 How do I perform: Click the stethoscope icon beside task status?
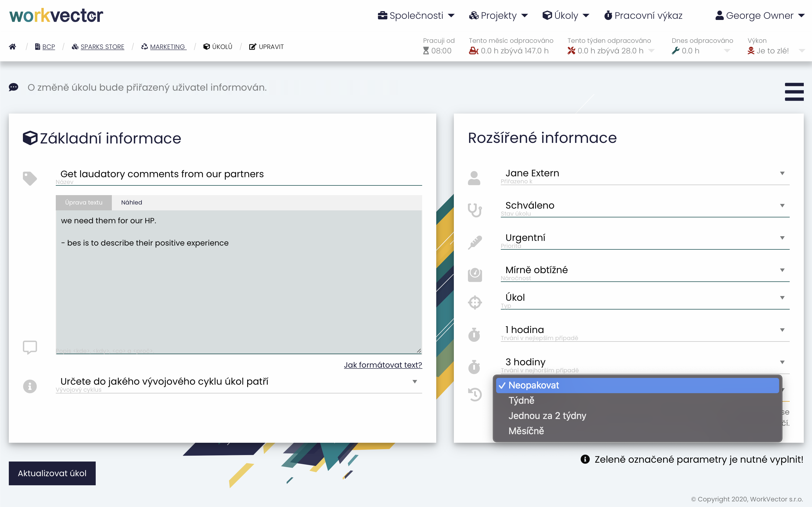coord(475,210)
